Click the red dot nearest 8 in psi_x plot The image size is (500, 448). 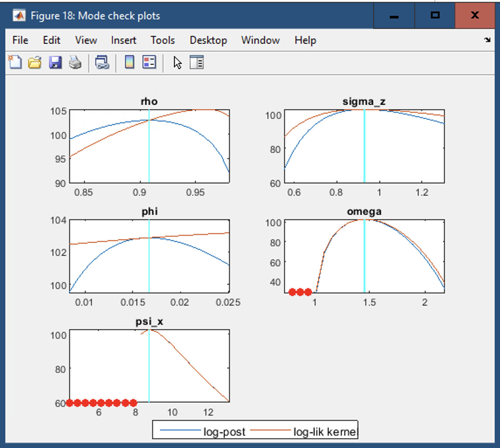coord(133,403)
